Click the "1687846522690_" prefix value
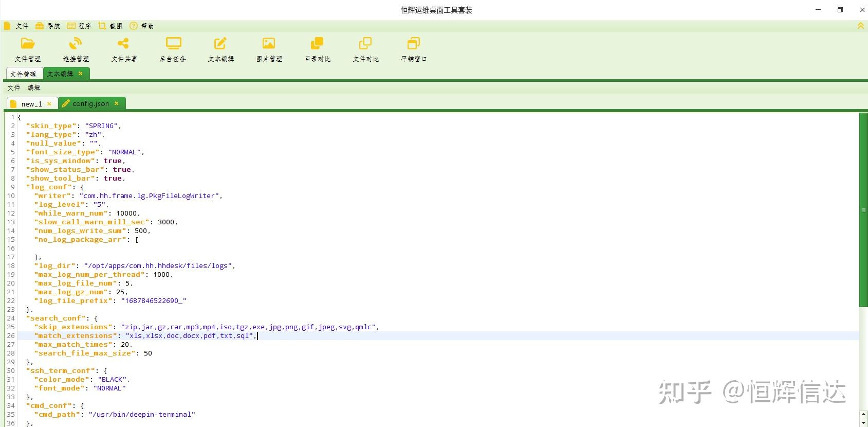This screenshot has width=868, height=427. (154, 300)
